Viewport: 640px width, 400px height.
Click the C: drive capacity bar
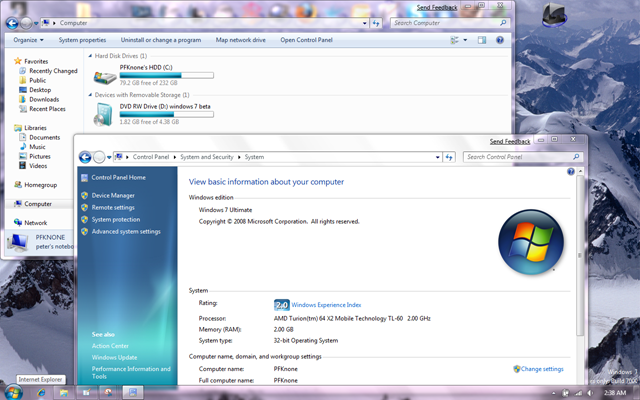167,76
